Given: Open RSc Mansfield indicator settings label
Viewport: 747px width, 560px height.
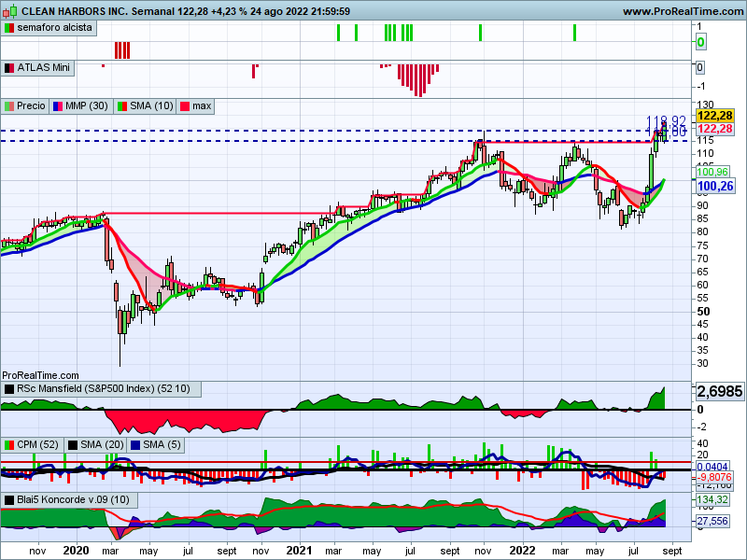Looking at the screenshot, I should click(x=102, y=389).
